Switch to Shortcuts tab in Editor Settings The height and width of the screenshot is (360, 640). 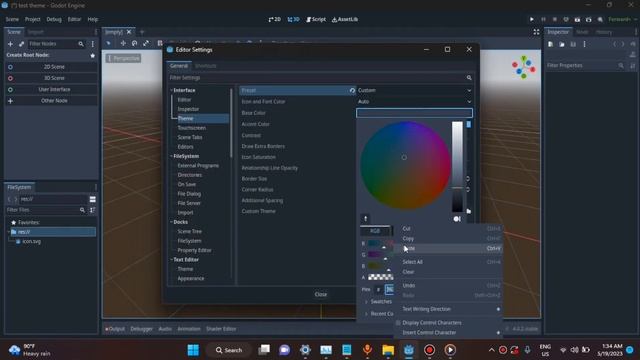[x=206, y=66]
